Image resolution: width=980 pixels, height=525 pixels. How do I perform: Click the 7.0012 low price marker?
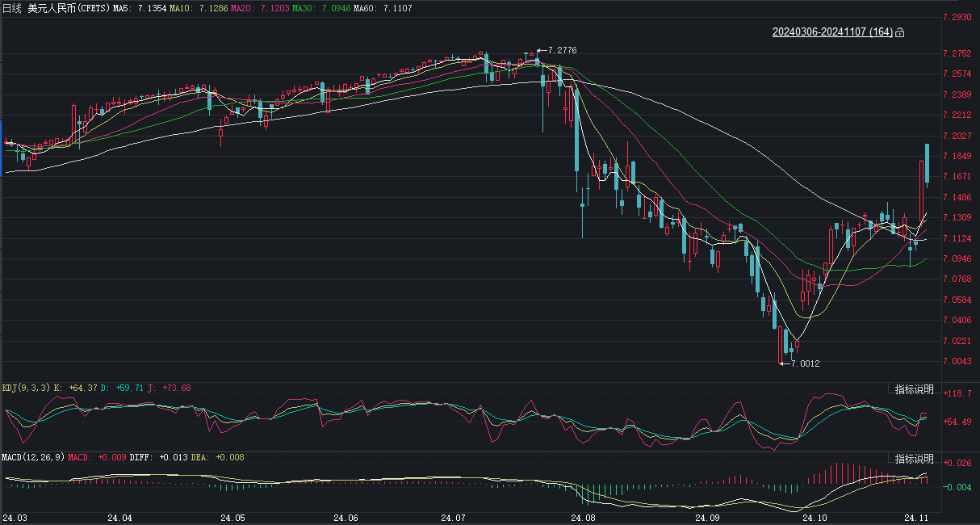[x=805, y=364]
